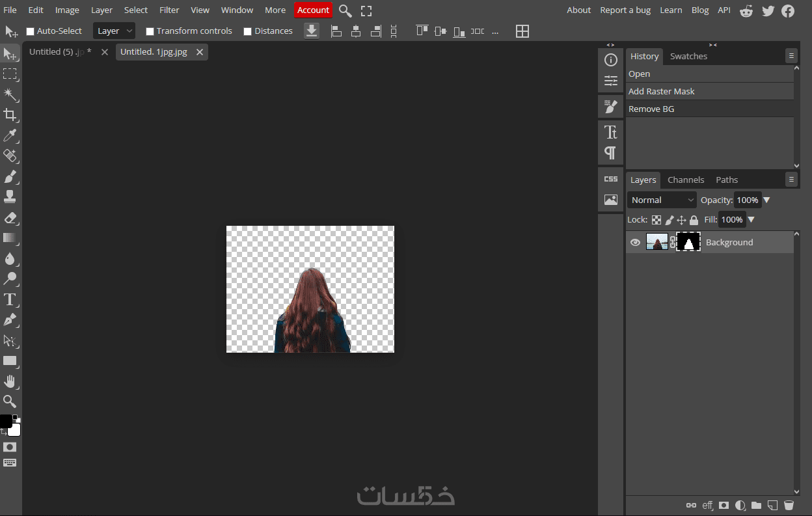Viewport: 812px width, 516px height.
Task: Hide the Background layer eye icon
Action: coord(635,242)
